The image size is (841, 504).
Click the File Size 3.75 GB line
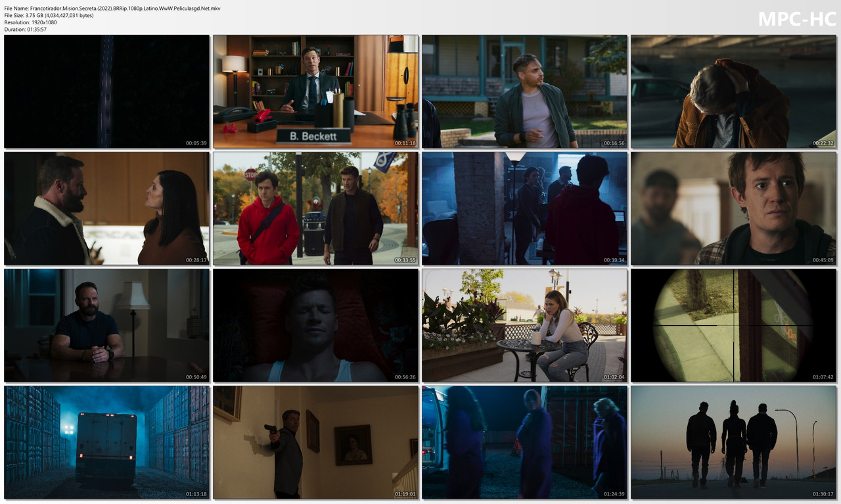click(49, 15)
